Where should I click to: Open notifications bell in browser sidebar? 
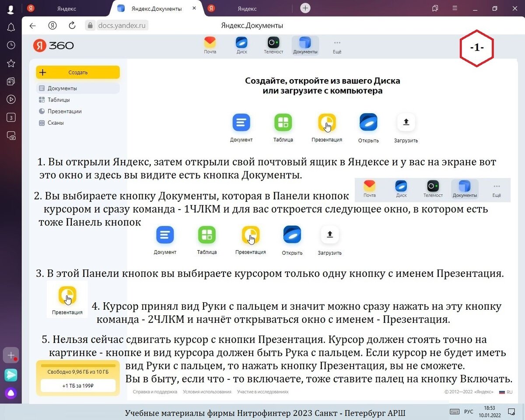[11, 28]
